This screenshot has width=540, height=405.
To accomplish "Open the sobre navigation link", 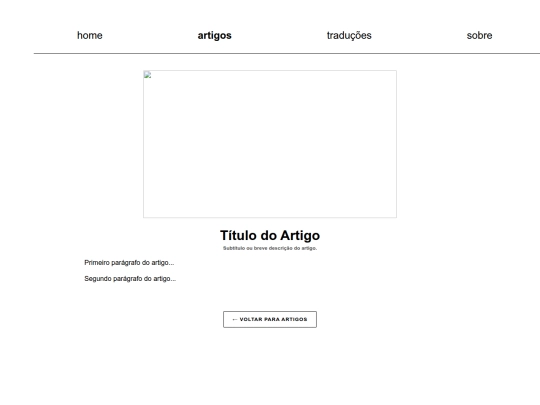I will click(x=479, y=35).
